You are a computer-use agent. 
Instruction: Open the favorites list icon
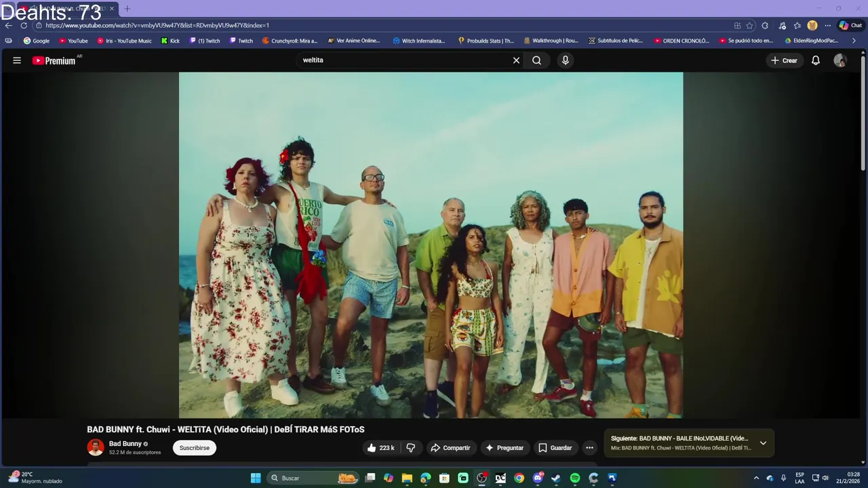pos(797,25)
